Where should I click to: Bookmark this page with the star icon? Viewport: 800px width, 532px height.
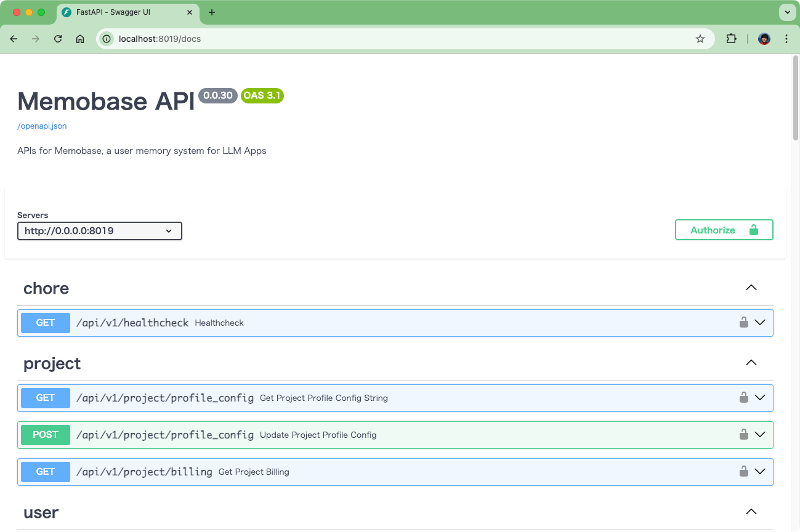[700, 39]
